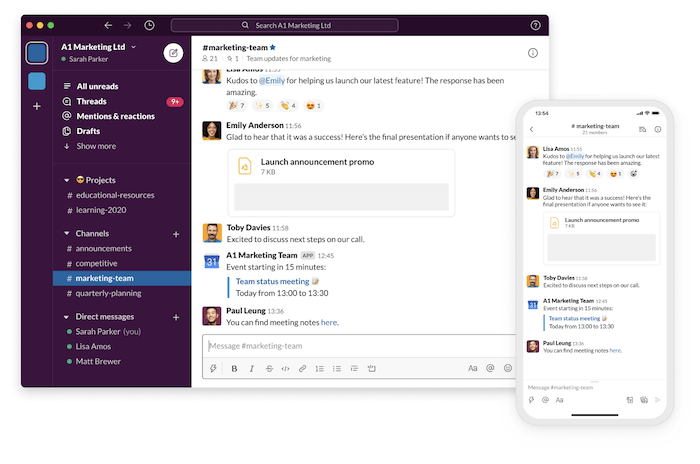This screenshot has height=464, width=700.
Task: Insert a bulleted list
Action: click(337, 368)
